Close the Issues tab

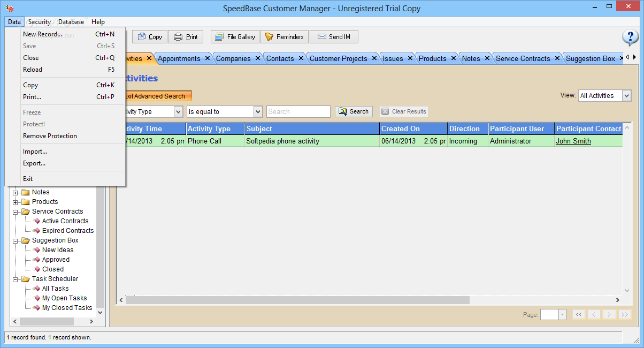(410, 58)
